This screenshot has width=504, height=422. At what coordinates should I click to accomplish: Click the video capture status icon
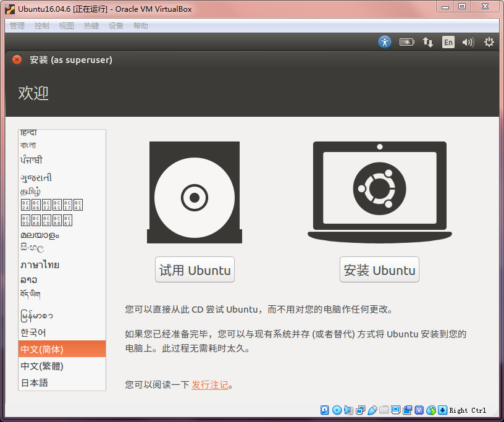click(x=407, y=410)
